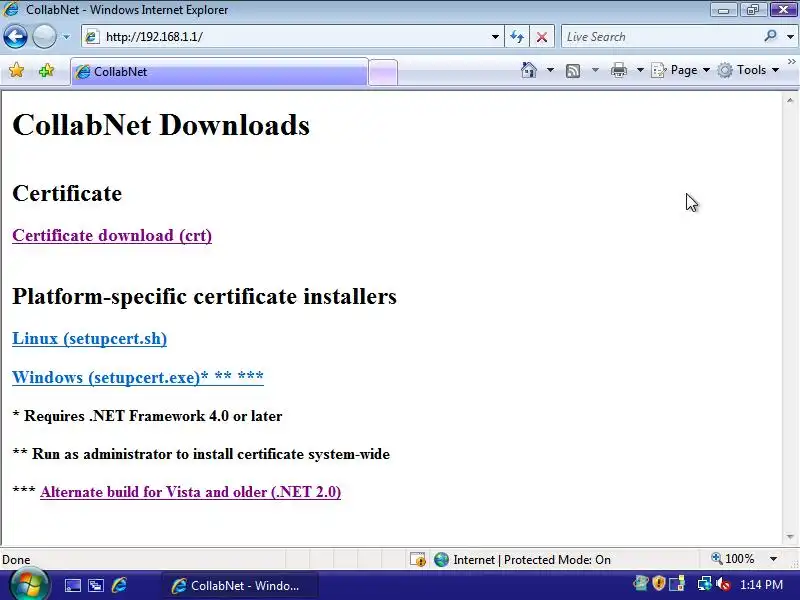Open a new blank tab

pos(383,72)
